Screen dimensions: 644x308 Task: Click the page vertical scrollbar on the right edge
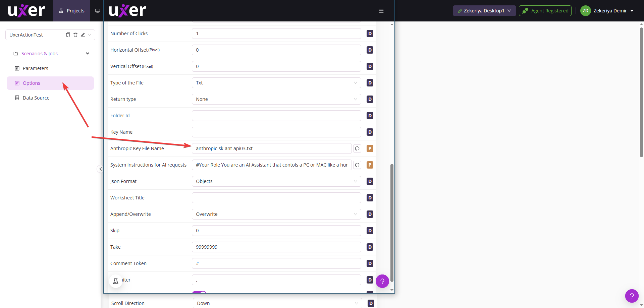click(641, 92)
